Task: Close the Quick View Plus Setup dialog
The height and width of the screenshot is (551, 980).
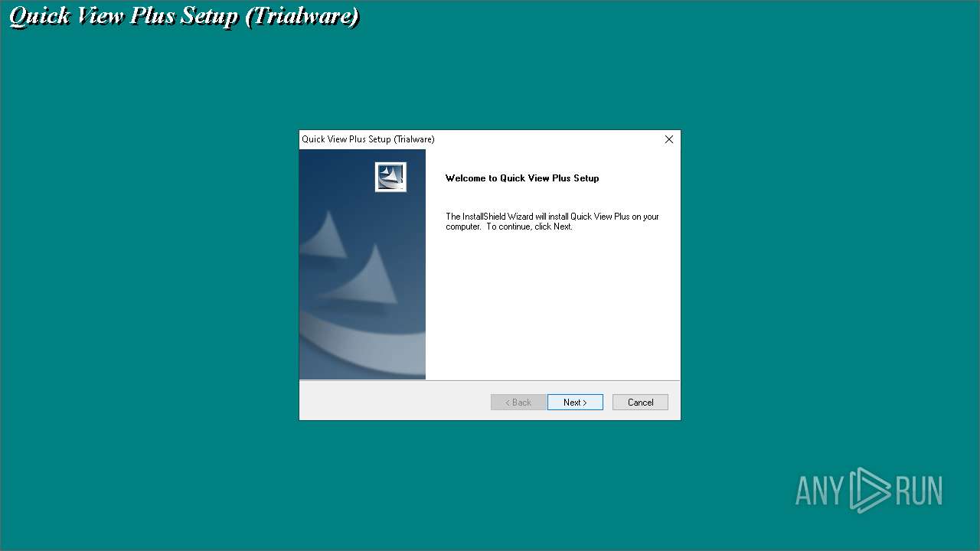Action: (x=669, y=139)
